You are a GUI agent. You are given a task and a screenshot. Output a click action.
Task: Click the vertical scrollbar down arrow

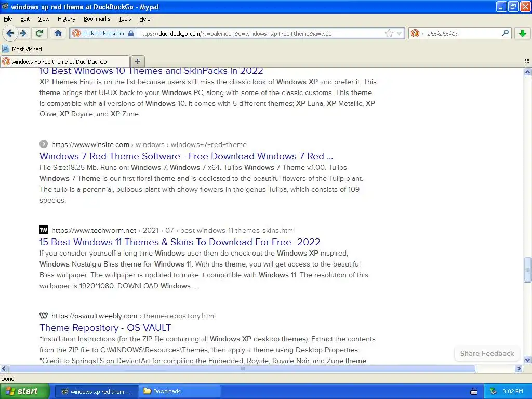tap(527, 360)
